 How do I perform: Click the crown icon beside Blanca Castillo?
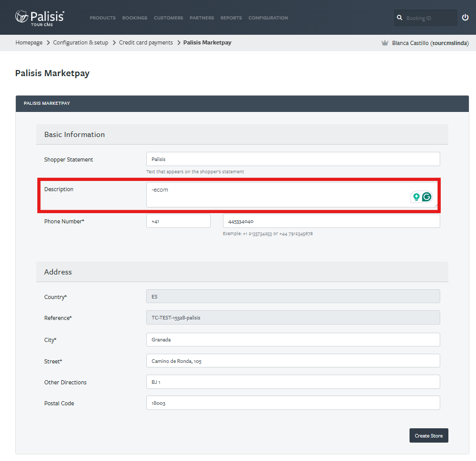click(384, 43)
